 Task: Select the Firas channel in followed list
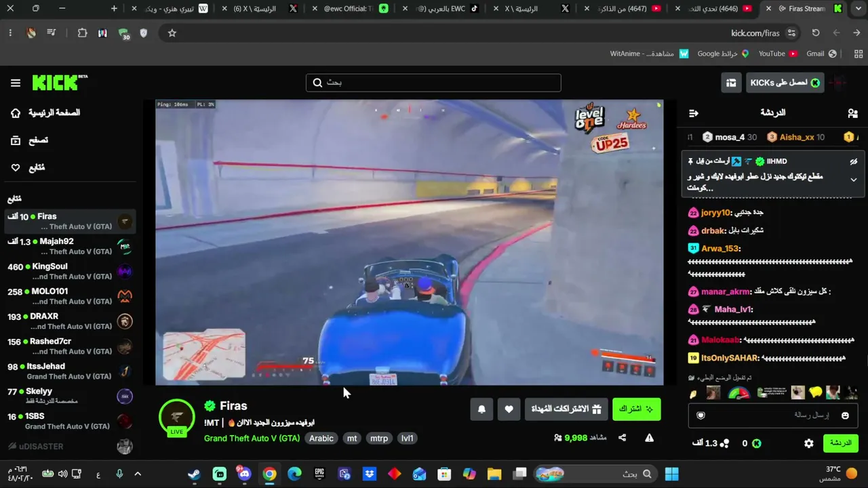coord(70,221)
